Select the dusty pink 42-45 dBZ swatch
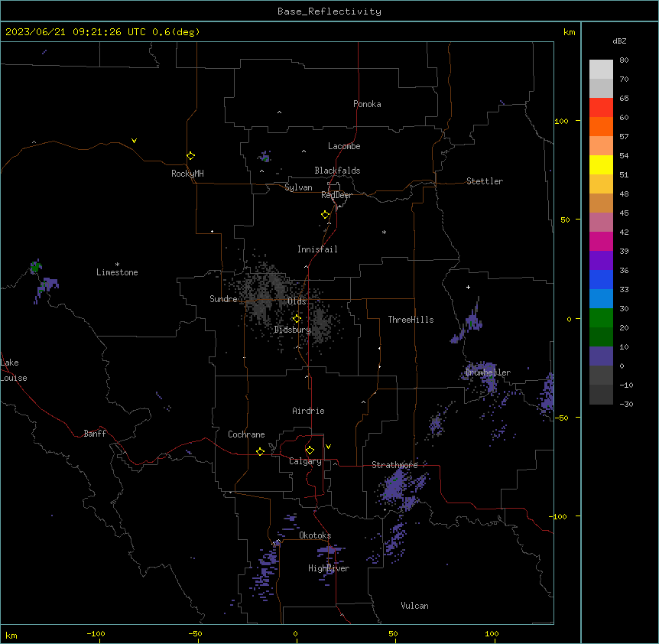Screen dimensions: 659x644 coord(601,223)
